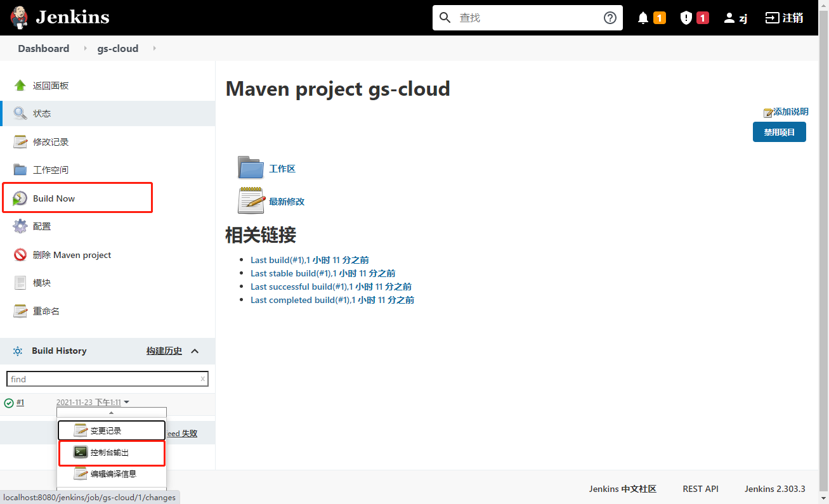Click Dashboard breadcrumb
The image size is (829, 504).
(44, 49)
